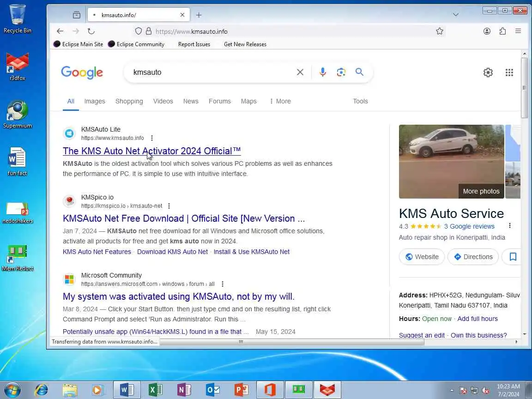
Task: Click Own this business link
Action: tap(479, 335)
